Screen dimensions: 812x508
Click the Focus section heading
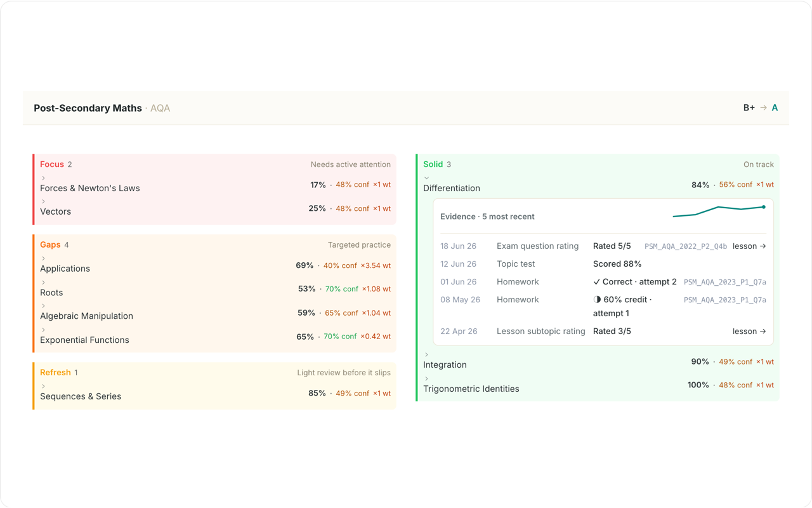coord(52,164)
